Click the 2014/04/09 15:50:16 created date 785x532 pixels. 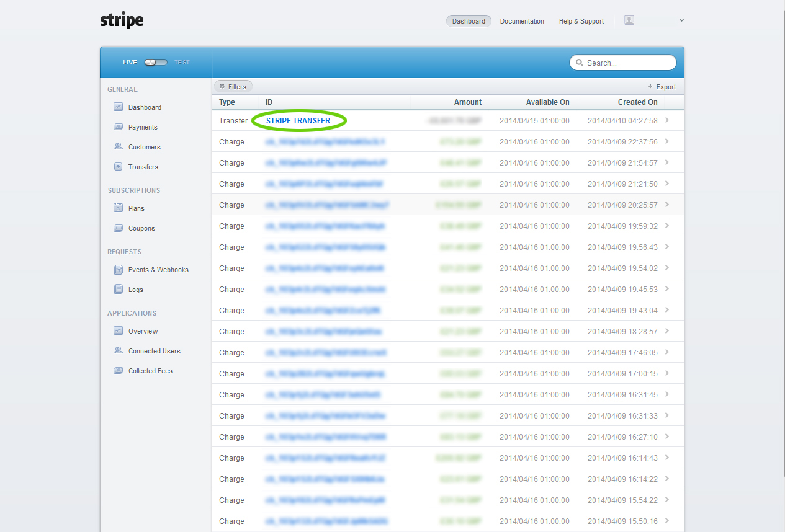tap(622, 521)
